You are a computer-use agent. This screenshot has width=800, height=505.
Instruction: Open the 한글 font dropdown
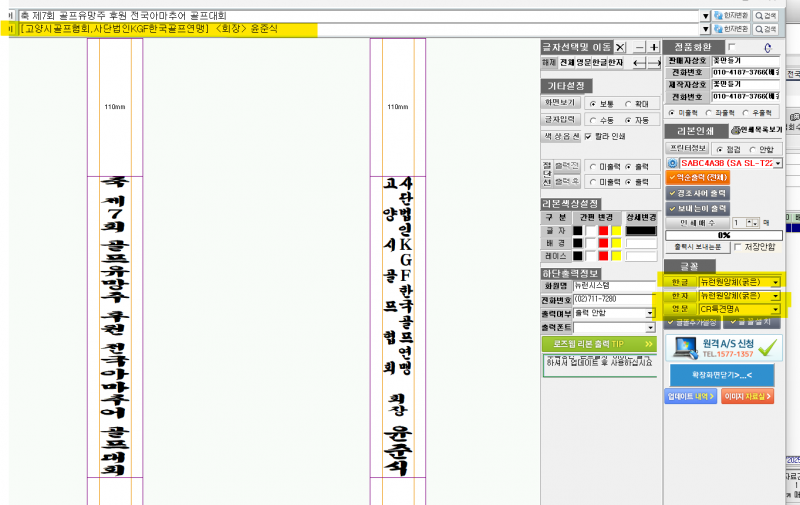776,282
